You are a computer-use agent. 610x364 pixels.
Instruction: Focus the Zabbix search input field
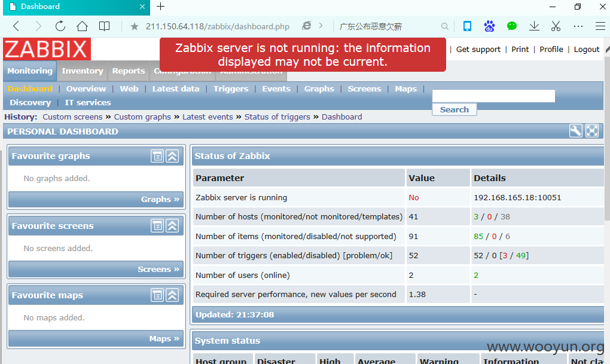pyautogui.click(x=493, y=96)
